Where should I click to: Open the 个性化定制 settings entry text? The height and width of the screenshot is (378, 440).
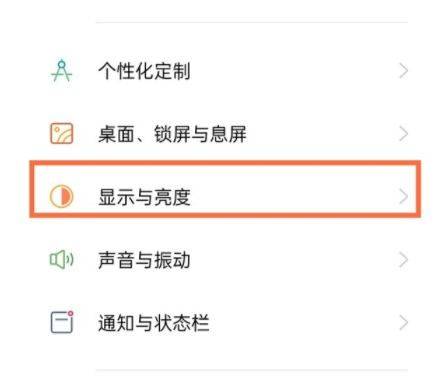click(x=144, y=71)
